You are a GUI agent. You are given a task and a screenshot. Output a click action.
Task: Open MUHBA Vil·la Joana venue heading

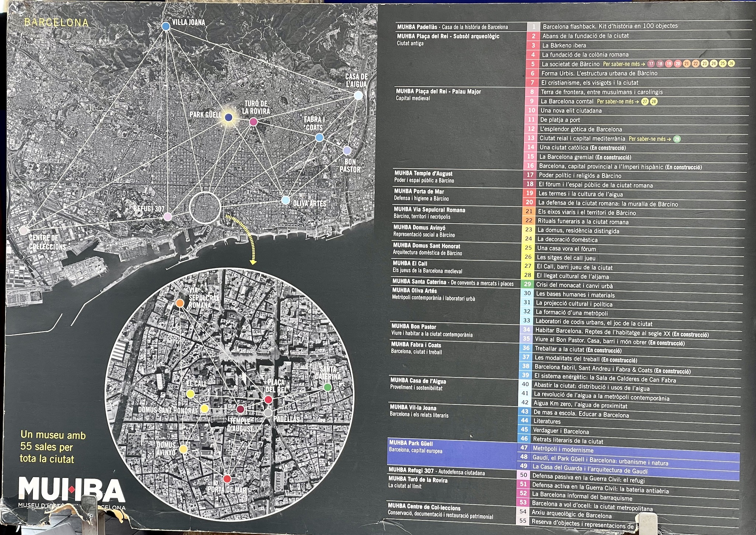(413, 408)
